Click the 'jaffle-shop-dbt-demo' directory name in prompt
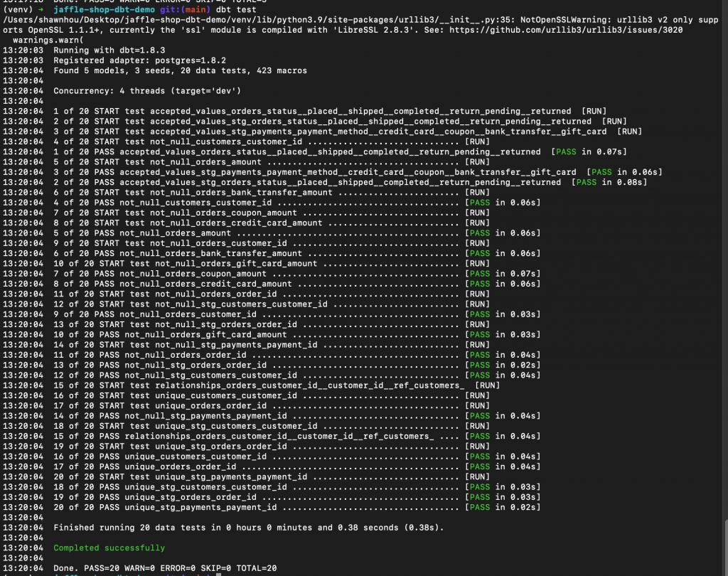728x576 pixels. pos(104,9)
